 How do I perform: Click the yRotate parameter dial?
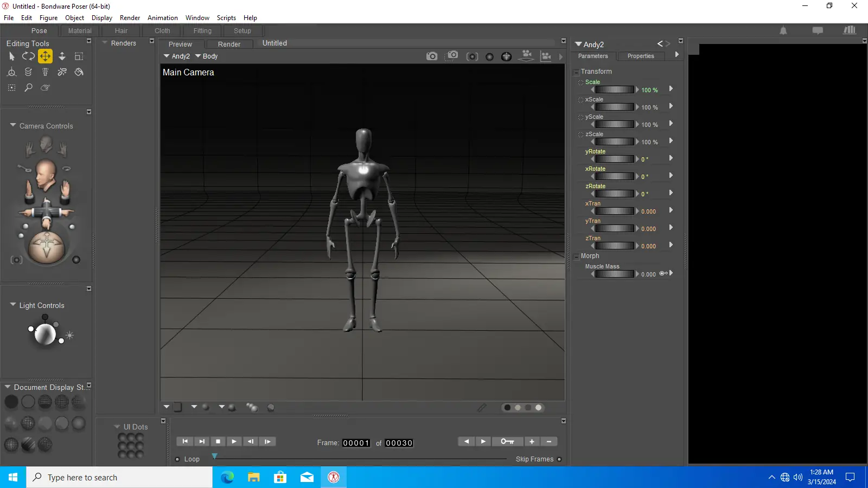coord(615,159)
